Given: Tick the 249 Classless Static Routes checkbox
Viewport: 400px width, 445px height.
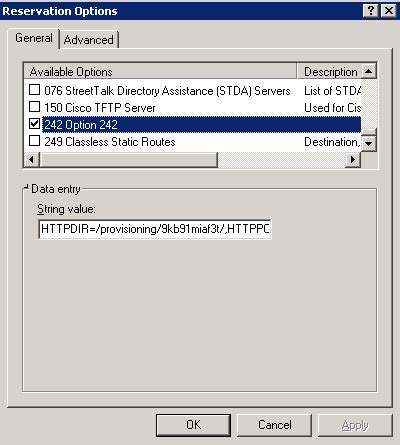Looking at the screenshot, I should pos(35,141).
